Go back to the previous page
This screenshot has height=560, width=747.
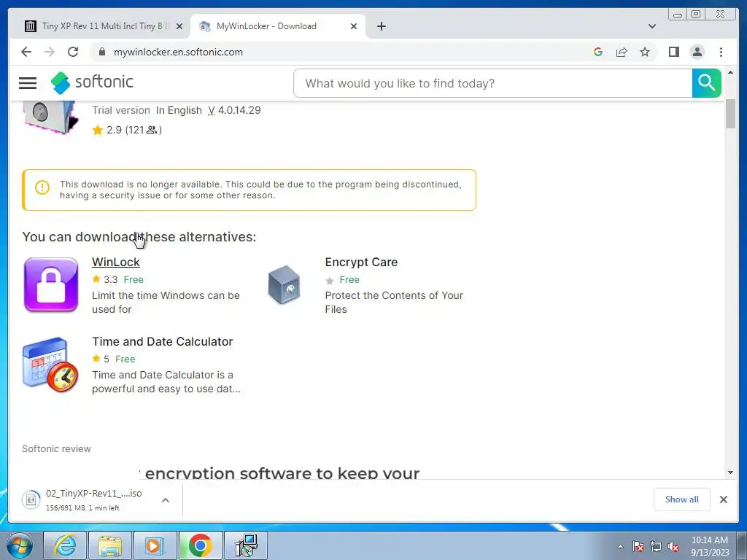pos(26,52)
